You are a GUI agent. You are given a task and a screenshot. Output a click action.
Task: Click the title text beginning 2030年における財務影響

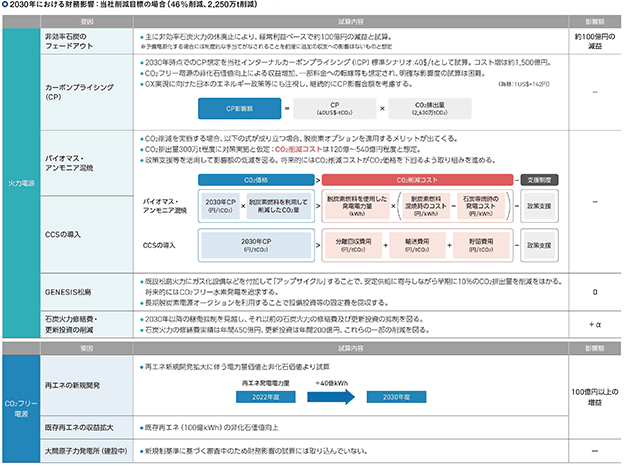[x=133, y=5]
